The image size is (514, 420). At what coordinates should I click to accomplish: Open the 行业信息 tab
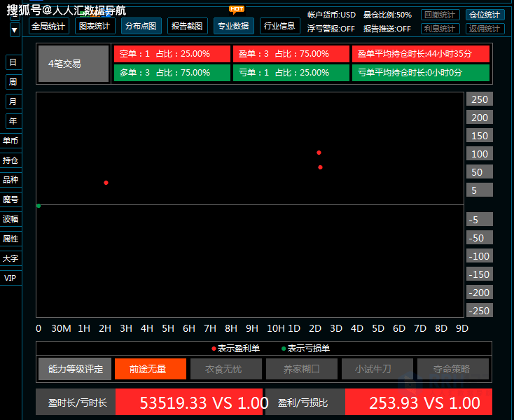click(279, 27)
